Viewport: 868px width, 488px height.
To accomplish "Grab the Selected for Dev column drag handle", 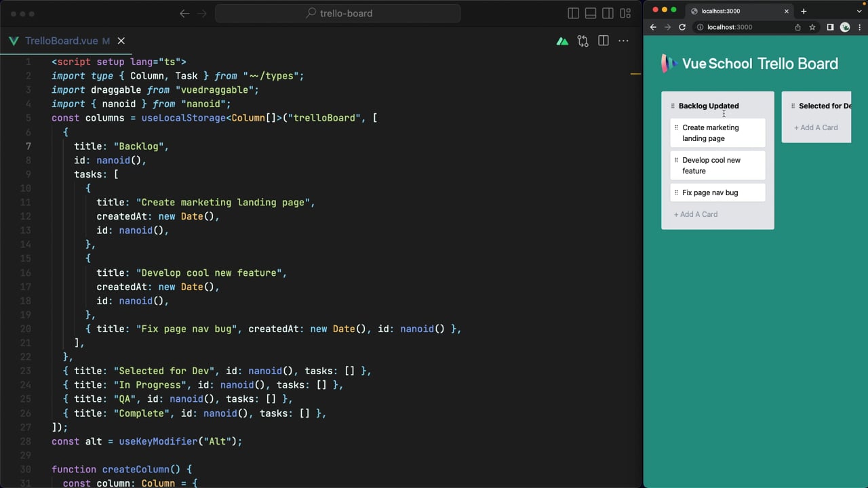I will 793,106.
